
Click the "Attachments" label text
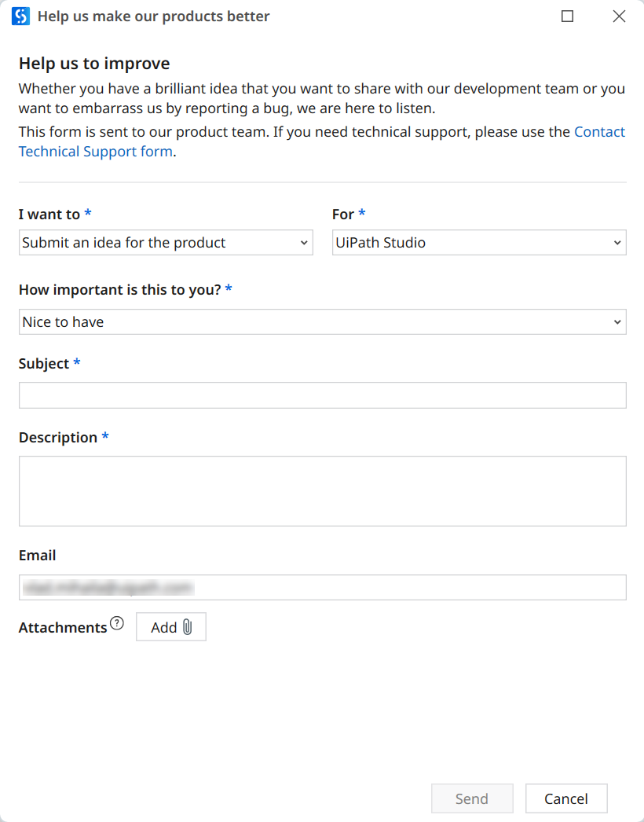[x=63, y=628]
